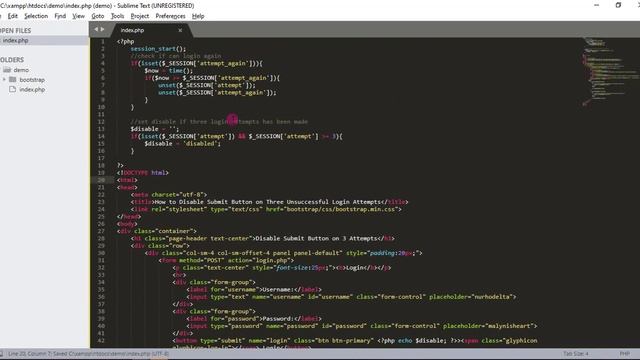Screen dimensions: 640x360
Task: Click the bootstrap folder icon
Action: click(x=13, y=80)
